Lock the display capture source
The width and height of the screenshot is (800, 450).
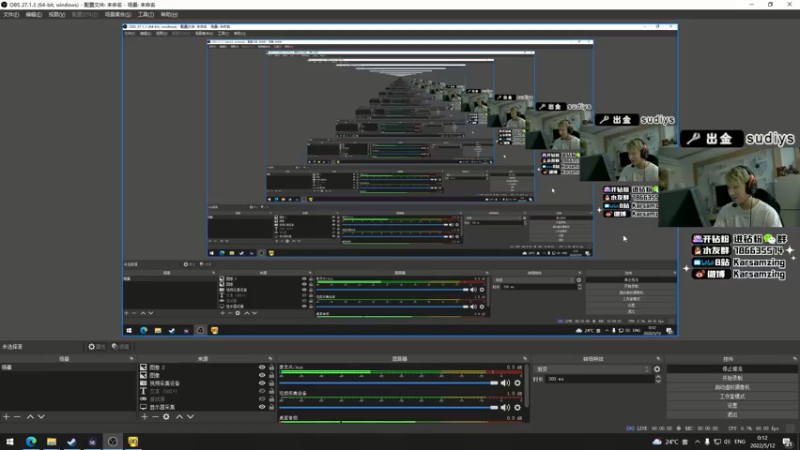(271, 407)
